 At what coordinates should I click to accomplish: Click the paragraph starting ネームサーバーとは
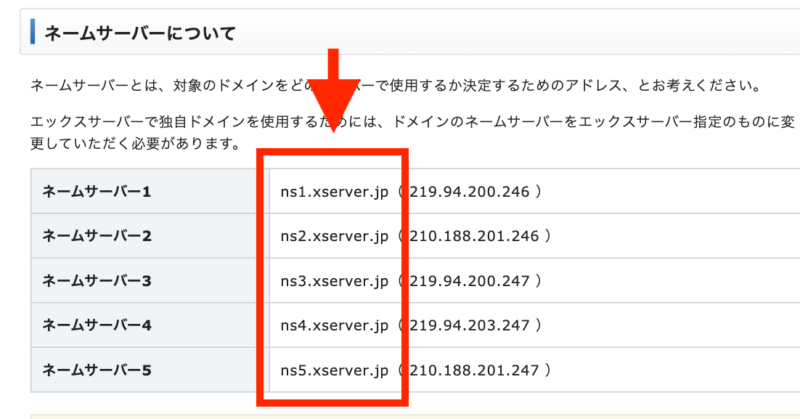[396, 85]
